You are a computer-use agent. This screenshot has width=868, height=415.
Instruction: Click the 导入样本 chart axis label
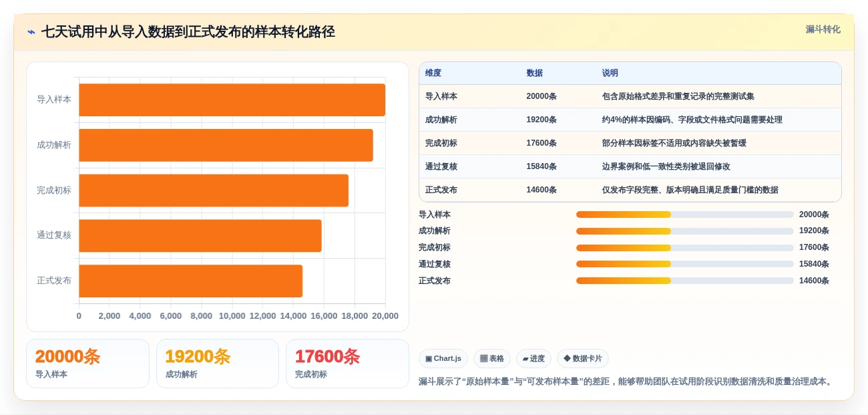click(x=54, y=100)
